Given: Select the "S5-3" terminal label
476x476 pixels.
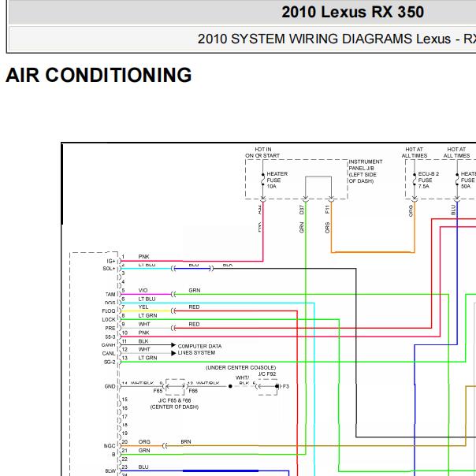Looking at the screenshot, I should pos(110,337).
